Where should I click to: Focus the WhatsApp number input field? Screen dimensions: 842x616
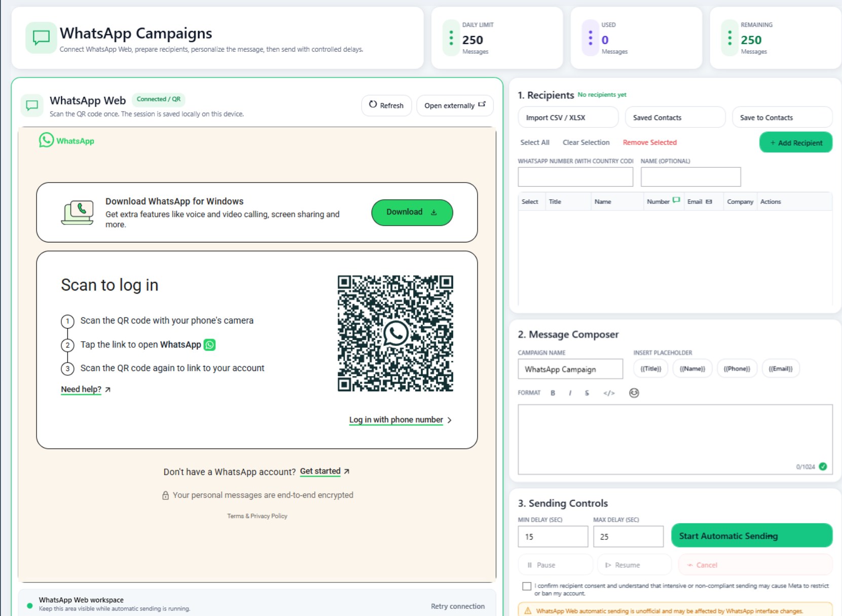[x=575, y=177]
